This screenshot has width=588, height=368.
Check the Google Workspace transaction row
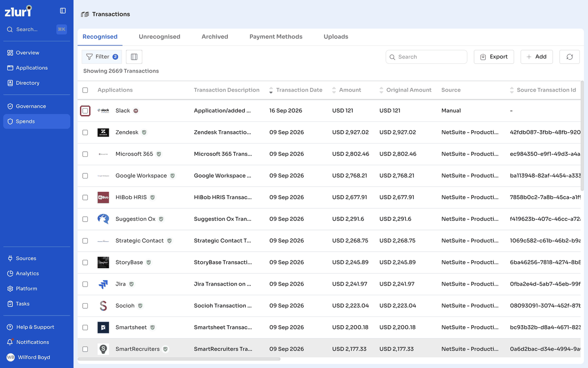pyautogui.click(x=85, y=176)
